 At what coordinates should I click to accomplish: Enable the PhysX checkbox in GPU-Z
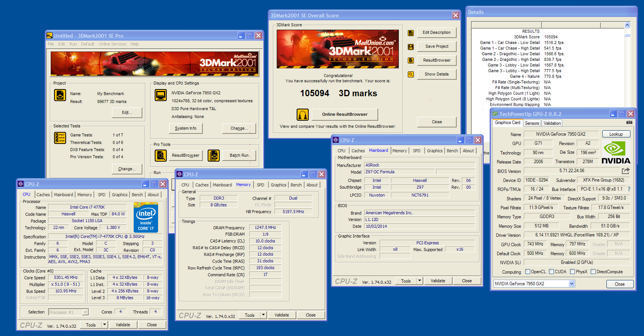click(x=572, y=272)
